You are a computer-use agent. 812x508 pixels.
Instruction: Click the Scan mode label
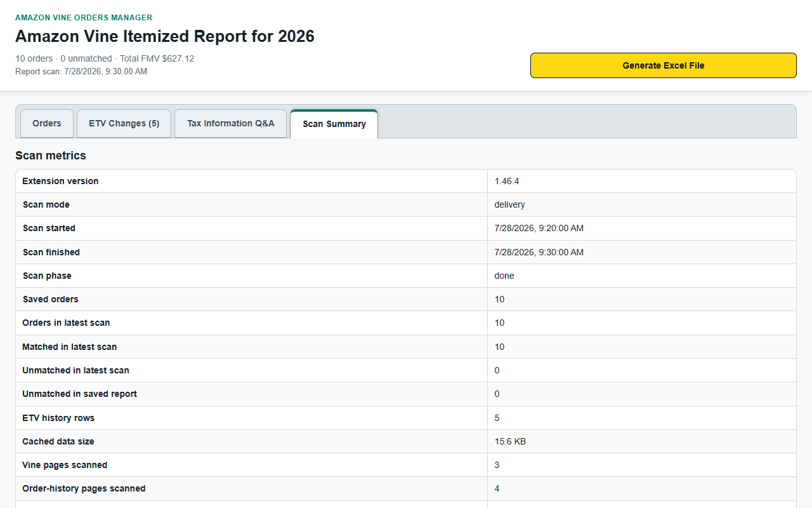(46, 204)
